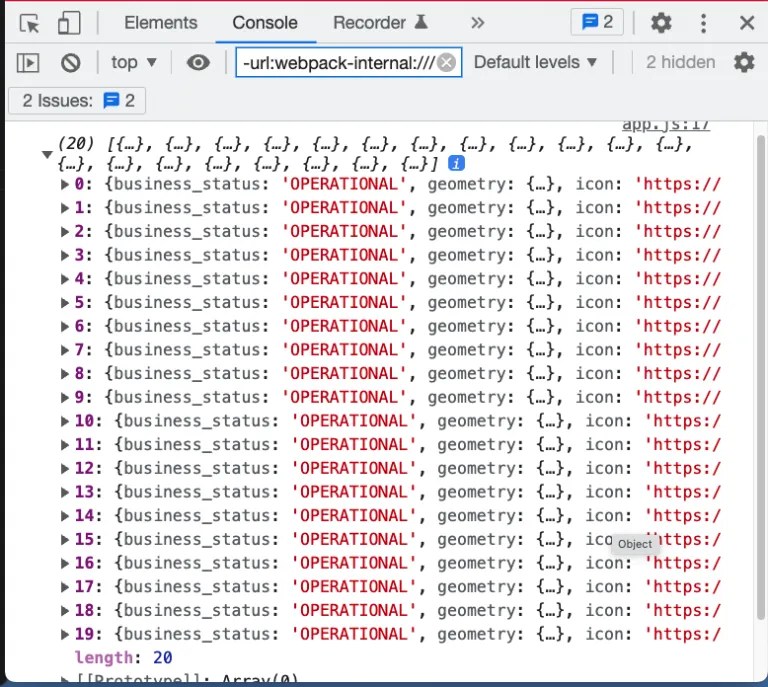Show the console sidebar icon
The image size is (768, 687).
(28, 63)
